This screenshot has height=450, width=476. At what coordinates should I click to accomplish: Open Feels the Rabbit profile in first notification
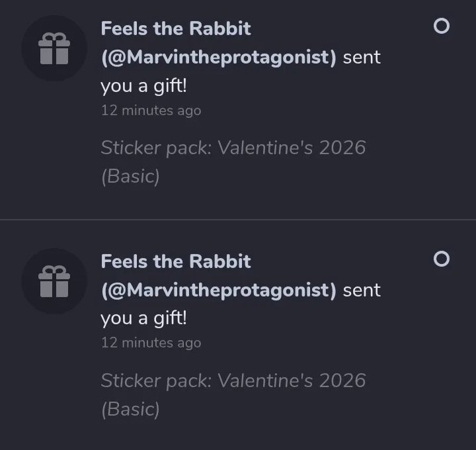point(176,29)
